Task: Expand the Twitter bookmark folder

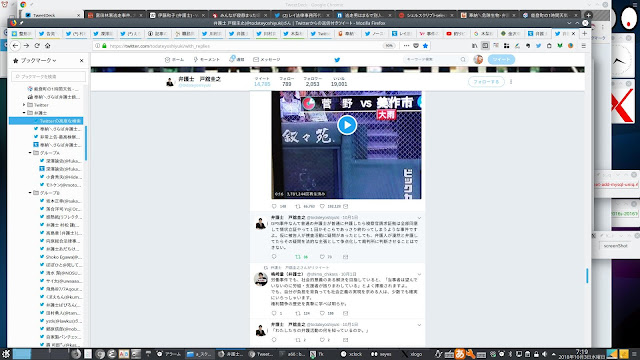Action: tap(24, 105)
